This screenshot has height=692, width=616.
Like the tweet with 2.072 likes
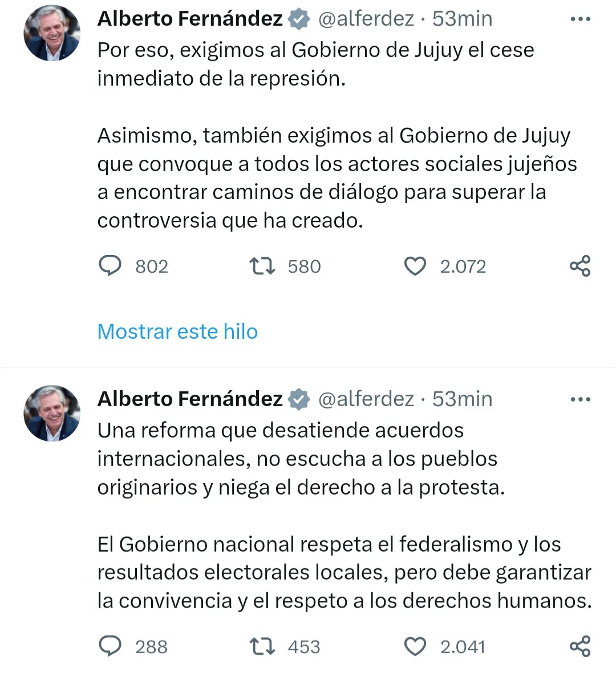415,266
